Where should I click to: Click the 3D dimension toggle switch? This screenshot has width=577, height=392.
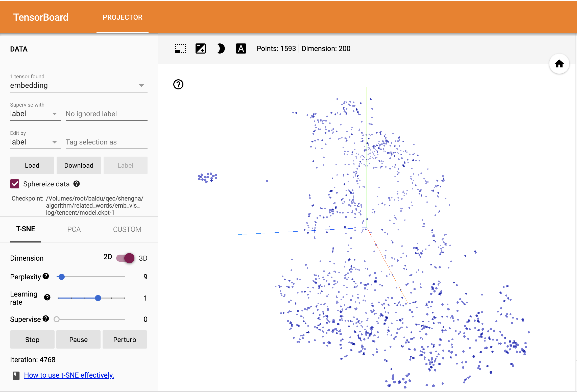127,258
